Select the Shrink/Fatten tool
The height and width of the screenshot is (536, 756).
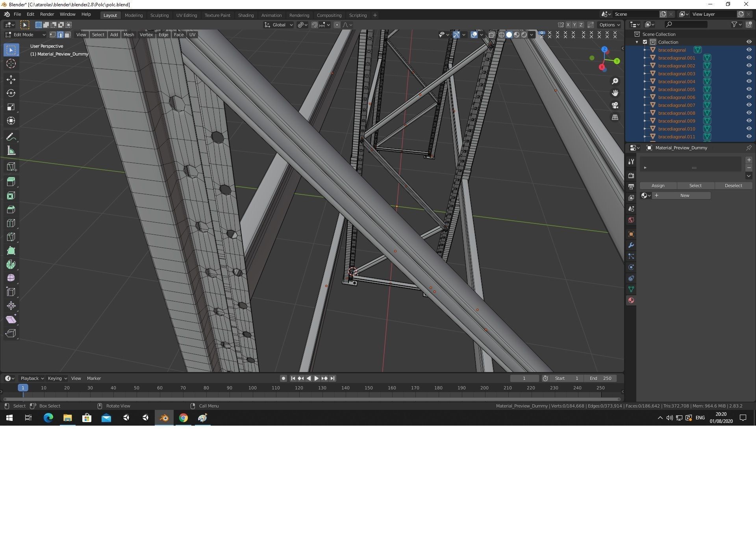pos(11,306)
